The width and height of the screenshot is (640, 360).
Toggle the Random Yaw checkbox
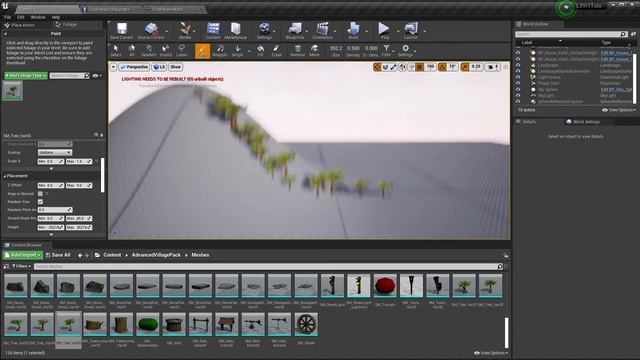(x=40, y=202)
